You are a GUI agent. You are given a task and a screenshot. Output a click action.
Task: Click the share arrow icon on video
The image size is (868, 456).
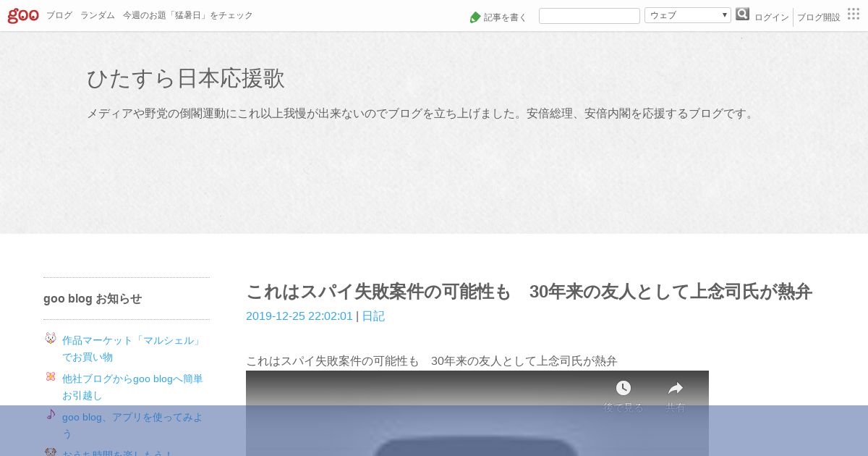[676, 388]
